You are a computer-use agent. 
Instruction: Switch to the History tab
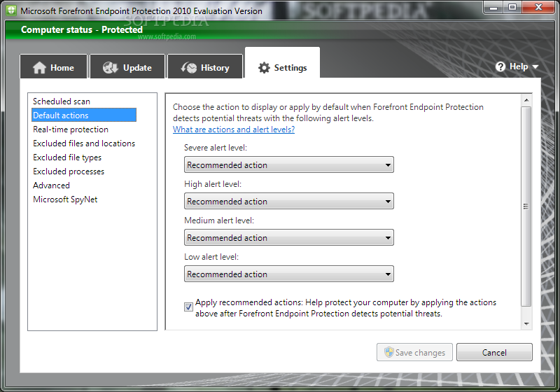click(x=205, y=66)
